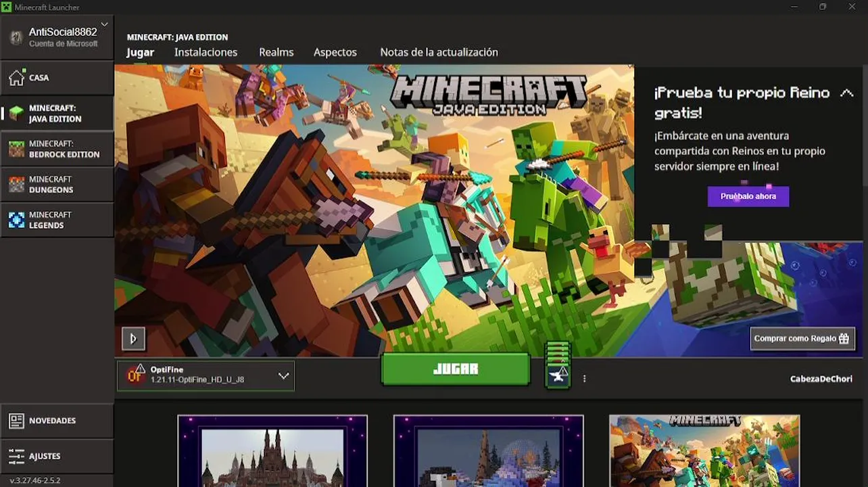Open the snowy mountain news thumbnail
This screenshot has height=487, width=868.
[488, 451]
